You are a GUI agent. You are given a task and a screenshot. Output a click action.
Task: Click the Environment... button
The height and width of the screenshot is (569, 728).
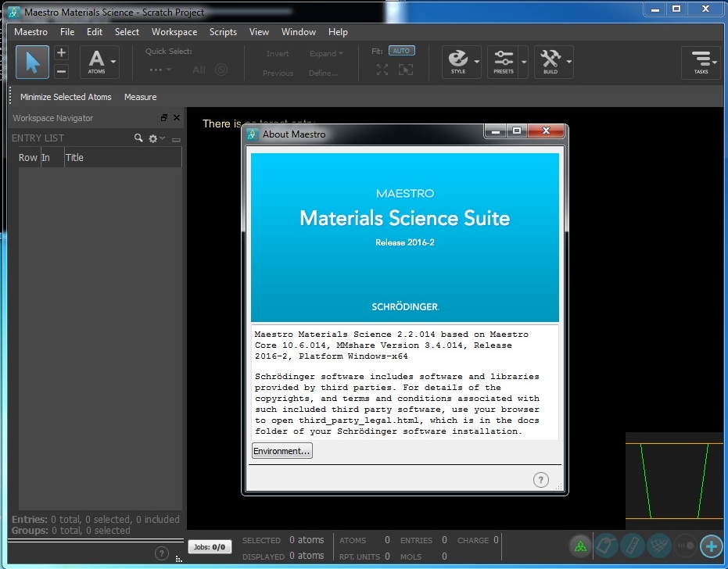[282, 451]
